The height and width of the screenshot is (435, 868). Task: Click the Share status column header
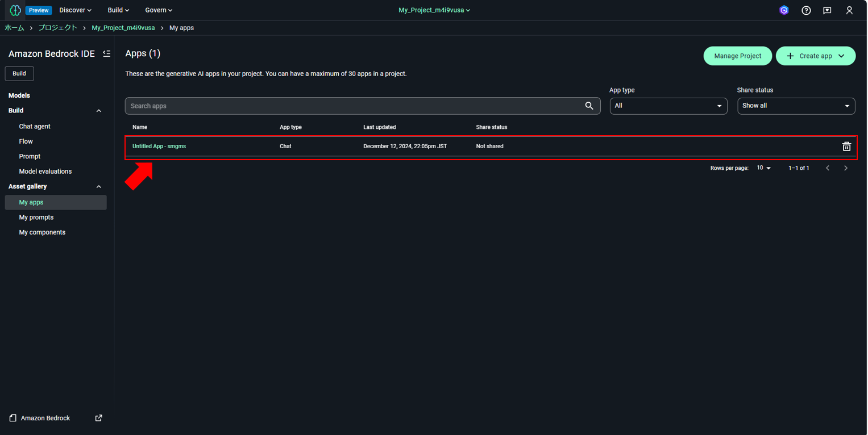[492, 127]
